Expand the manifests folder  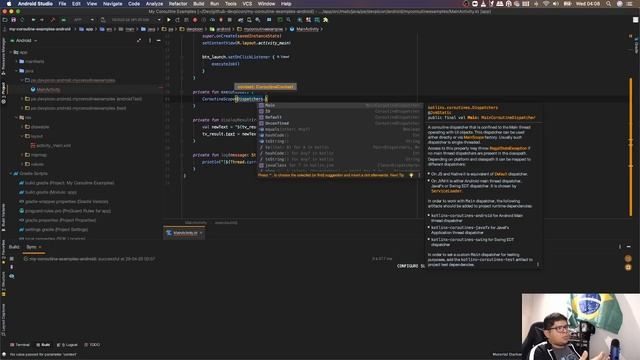tap(17, 62)
